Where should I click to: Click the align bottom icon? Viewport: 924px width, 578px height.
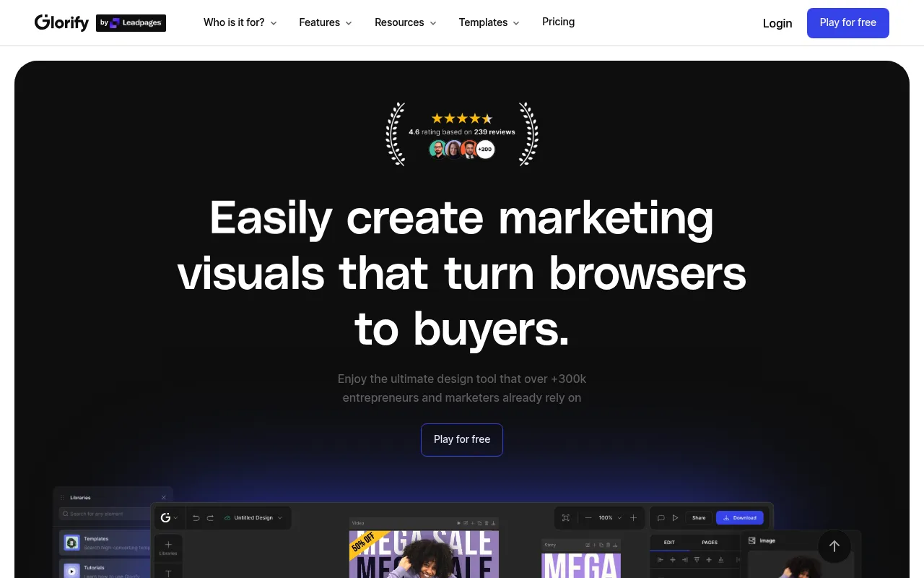point(723,560)
